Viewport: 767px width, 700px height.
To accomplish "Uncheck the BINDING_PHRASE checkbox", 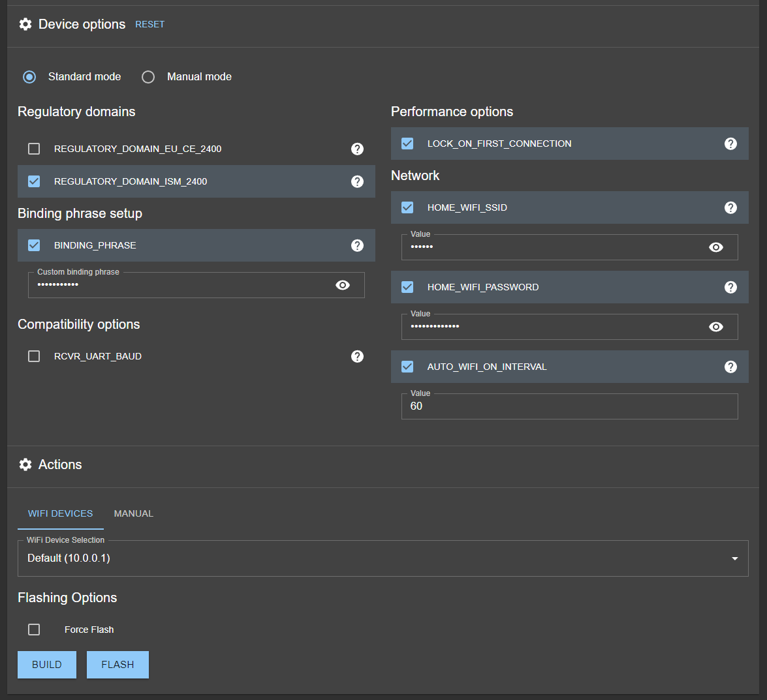I will [x=34, y=245].
